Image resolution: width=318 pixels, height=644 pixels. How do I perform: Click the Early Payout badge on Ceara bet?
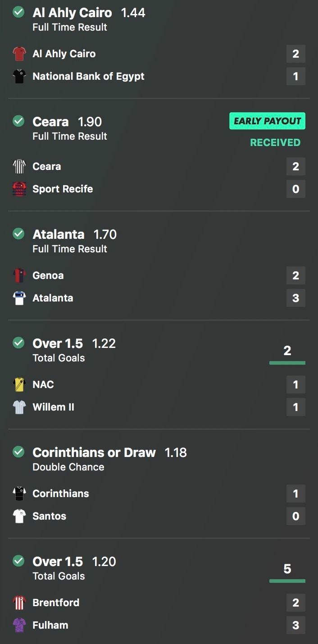click(268, 121)
